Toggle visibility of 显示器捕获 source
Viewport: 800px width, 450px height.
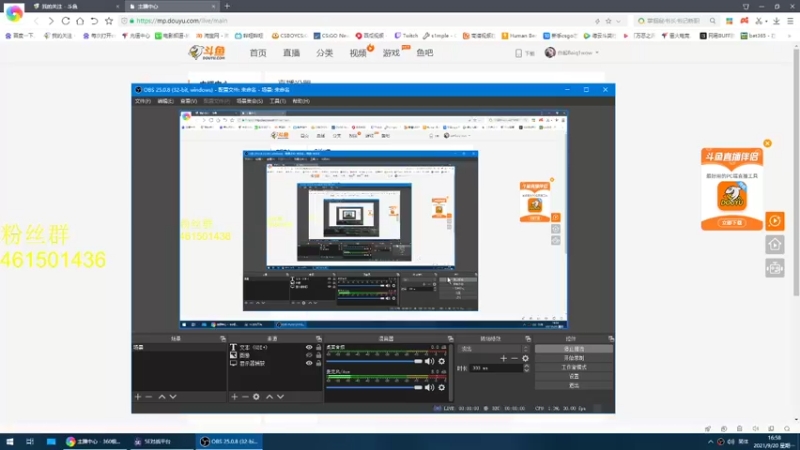pyautogui.click(x=309, y=363)
